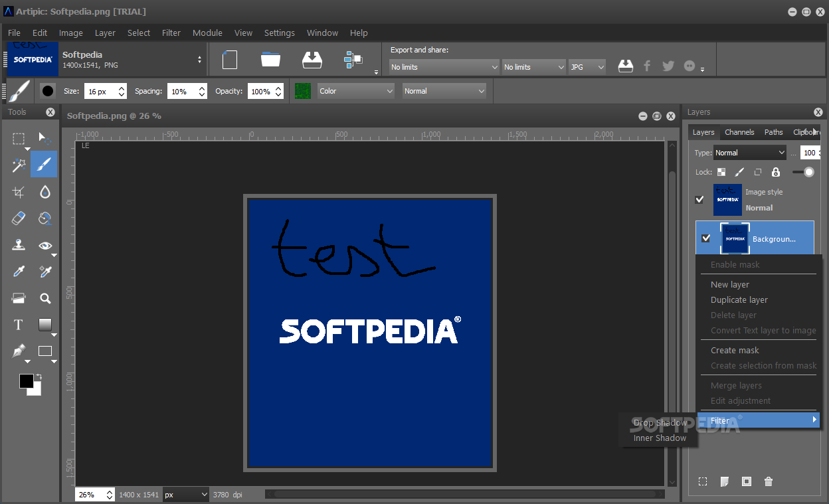Share to Flickr icon
Image resolution: width=829 pixels, height=504 pixels.
point(690,66)
